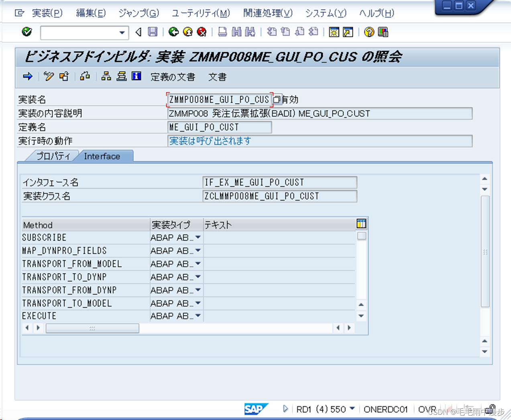
Task: Click the Print icon
Action: 222,32
